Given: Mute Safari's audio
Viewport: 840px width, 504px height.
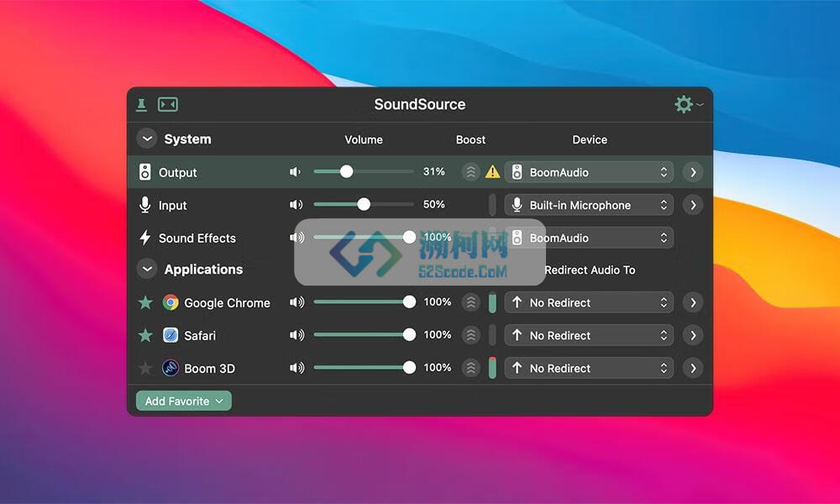Looking at the screenshot, I should point(297,335).
